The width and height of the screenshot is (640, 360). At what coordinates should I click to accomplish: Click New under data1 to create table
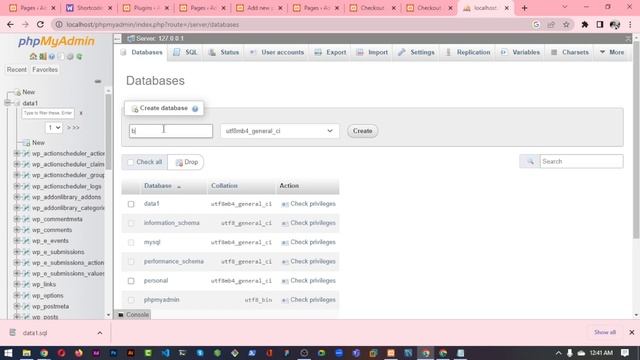38,143
